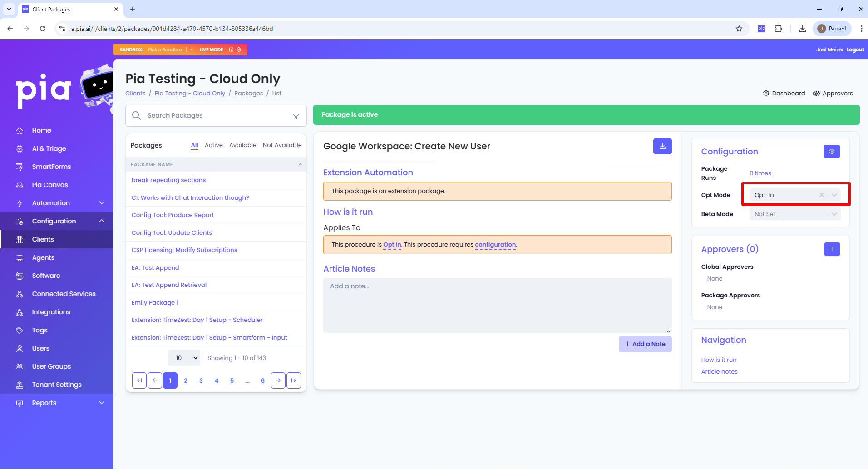This screenshot has height=469, width=868.
Task: Click the Tenant Settings icon
Action: [x=20, y=385]
